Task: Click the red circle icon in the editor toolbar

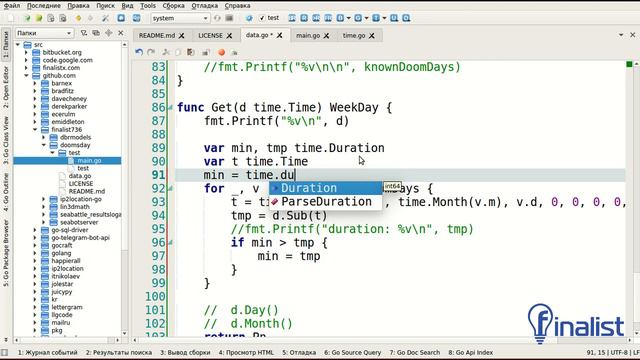Action: pos(221,52)
